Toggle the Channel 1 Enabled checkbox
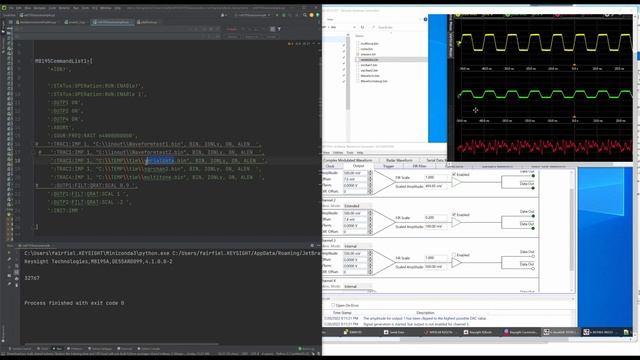Screen dimensions: 640x360 tap(454, 174)
